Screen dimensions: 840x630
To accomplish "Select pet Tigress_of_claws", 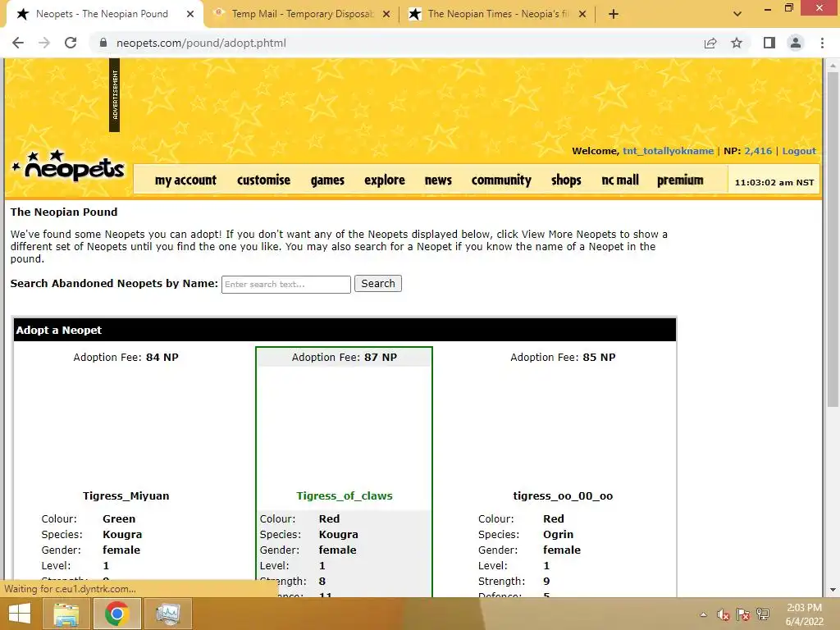I will click(345, 496).
